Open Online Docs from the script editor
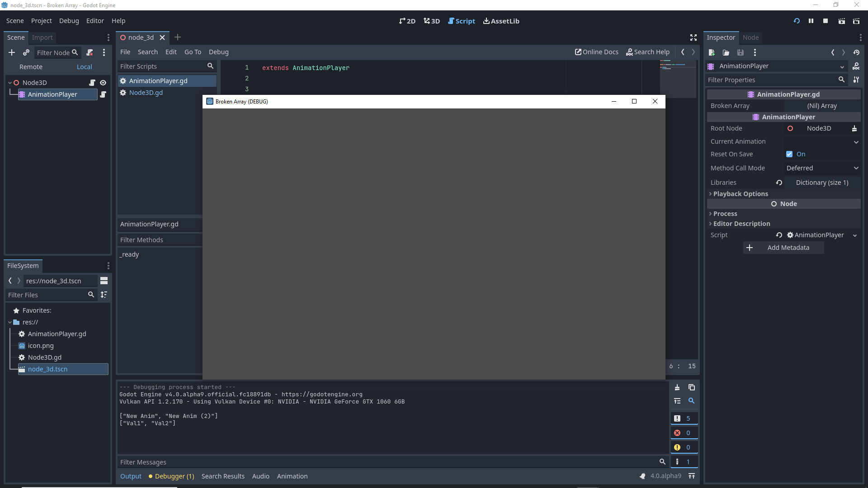The width and height of the screenshot is (868, 488). 596,52
